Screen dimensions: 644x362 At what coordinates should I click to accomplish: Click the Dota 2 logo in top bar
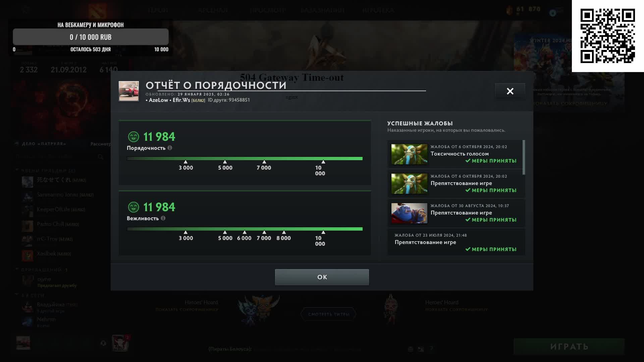tap(98, 10)
